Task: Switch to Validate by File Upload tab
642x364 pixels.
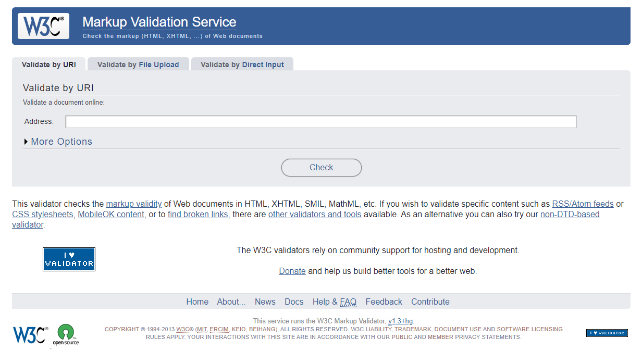Action: click(138, 65)
